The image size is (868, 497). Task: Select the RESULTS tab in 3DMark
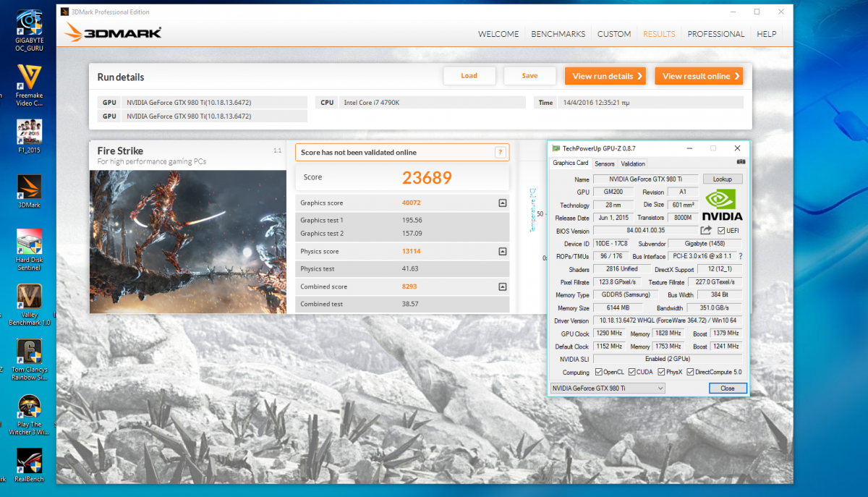click(x=659, y=34)
